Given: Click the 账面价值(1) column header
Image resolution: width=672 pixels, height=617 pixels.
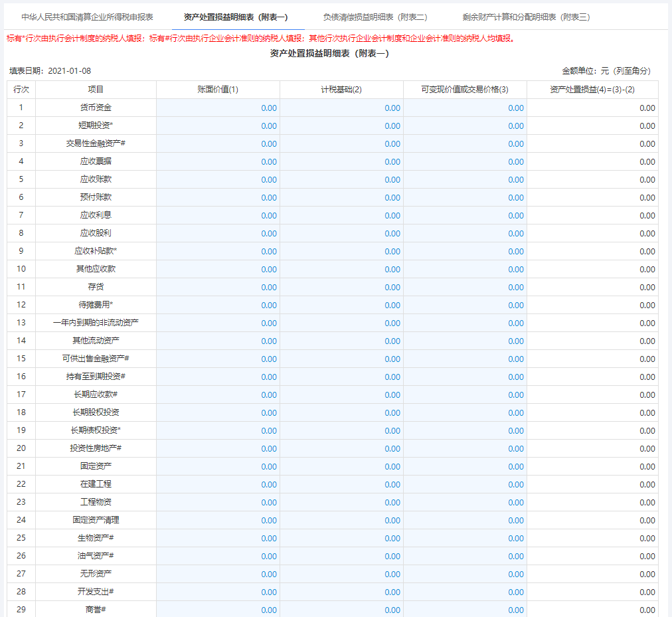Looking at the screenshot, I should click(218, 90).
